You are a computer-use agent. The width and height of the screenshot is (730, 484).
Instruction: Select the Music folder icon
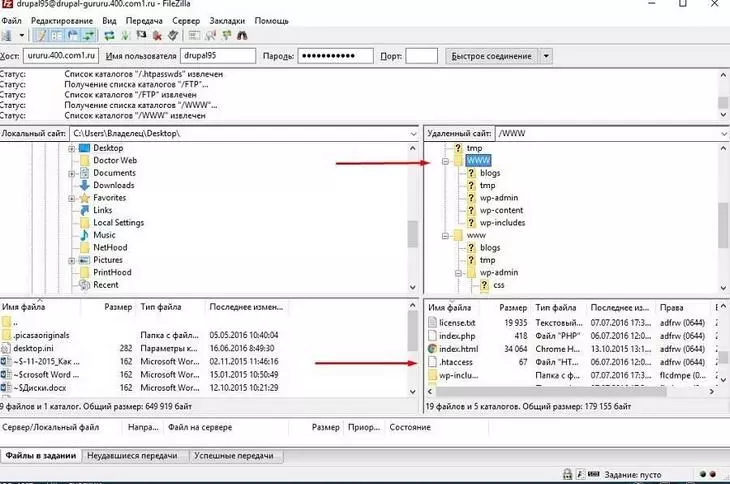pyautogui.click(x=84, y=235)
